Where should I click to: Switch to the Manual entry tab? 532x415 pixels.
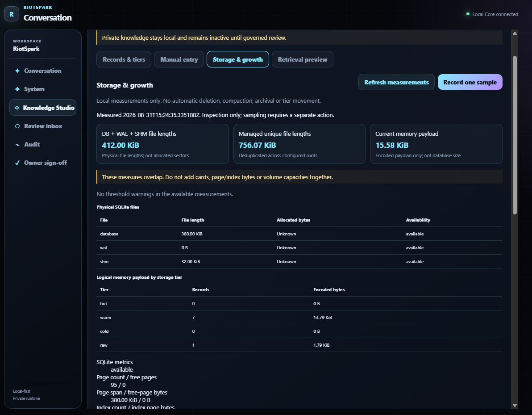[179, 59]
